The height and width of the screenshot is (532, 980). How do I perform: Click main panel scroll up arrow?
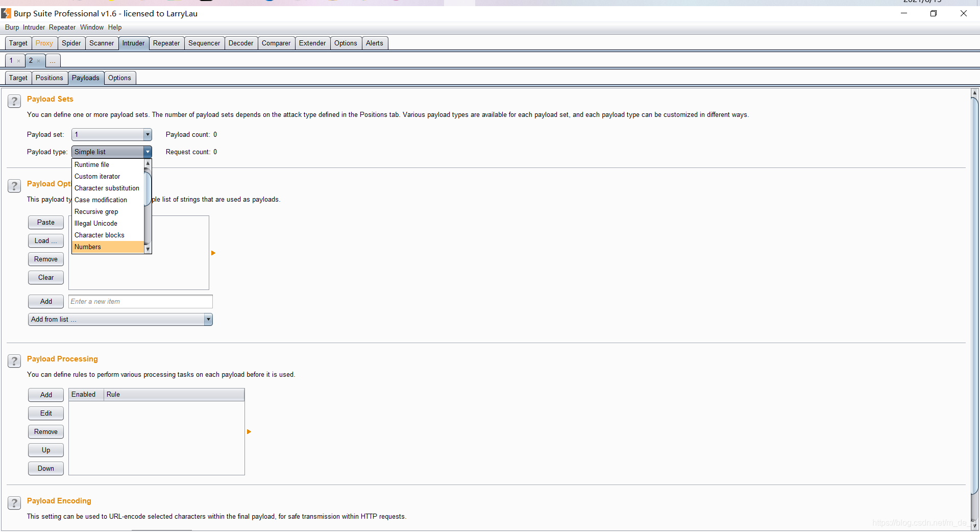coord(975,93)
